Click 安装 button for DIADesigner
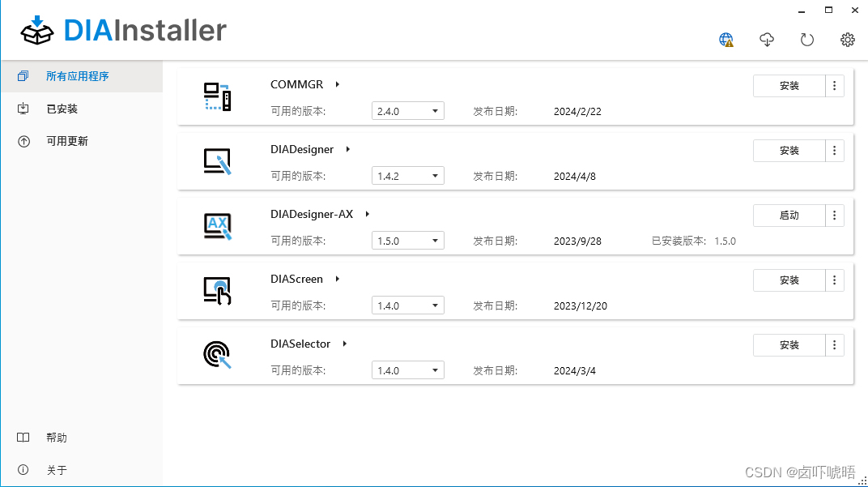Image resolution: width=868 pixels, height=487 pixels. click(x=789, y=151)
